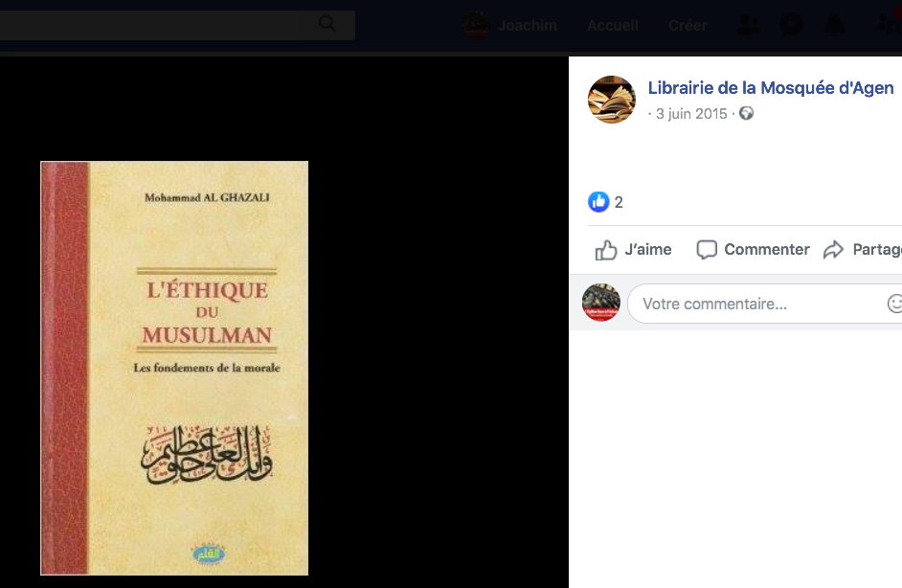Viewport: 902px width, 588px height.
Task: Open the 3 juin 2015 post date
Action: point(691,114)
